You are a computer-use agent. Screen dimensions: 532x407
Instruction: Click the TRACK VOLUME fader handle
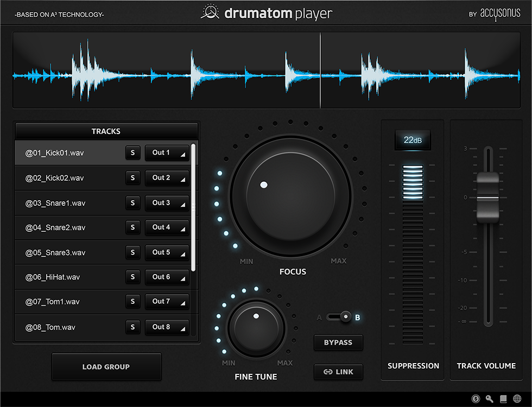pyautogui.click(x=487, y=198)
